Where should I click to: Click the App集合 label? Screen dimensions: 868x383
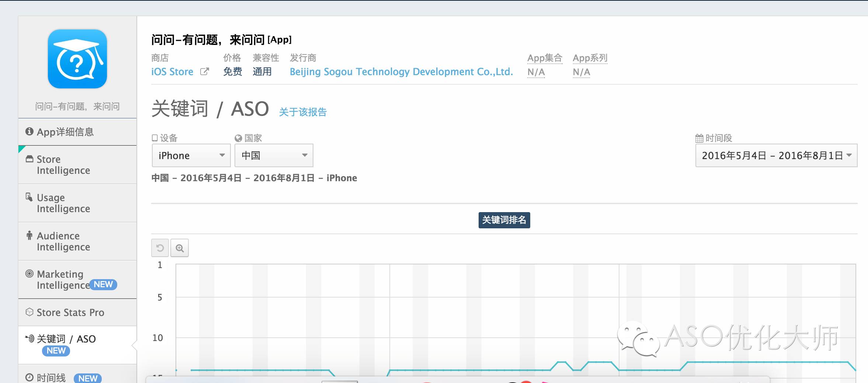(x=545, y=58)
